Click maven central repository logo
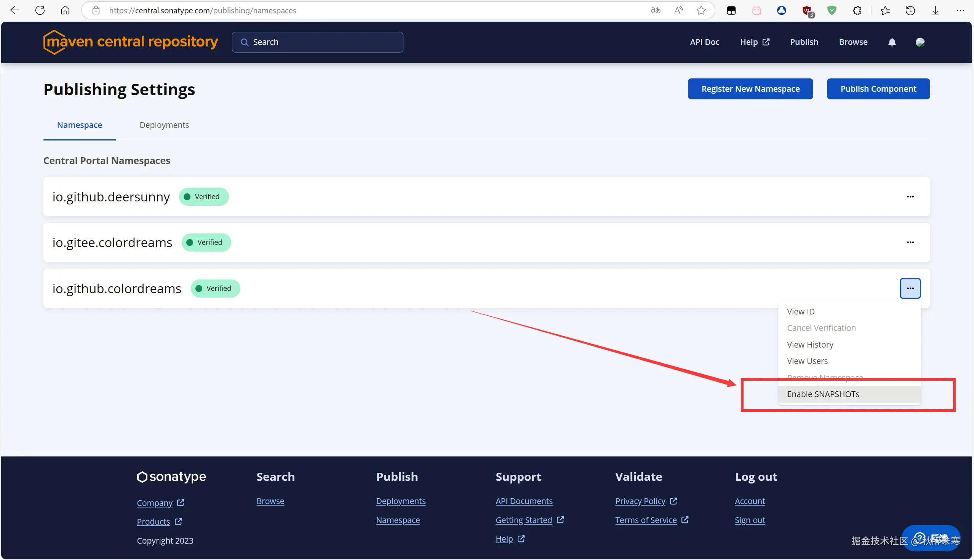The height and width of the screenshot is (560, 974). click(x=130, y=42)
